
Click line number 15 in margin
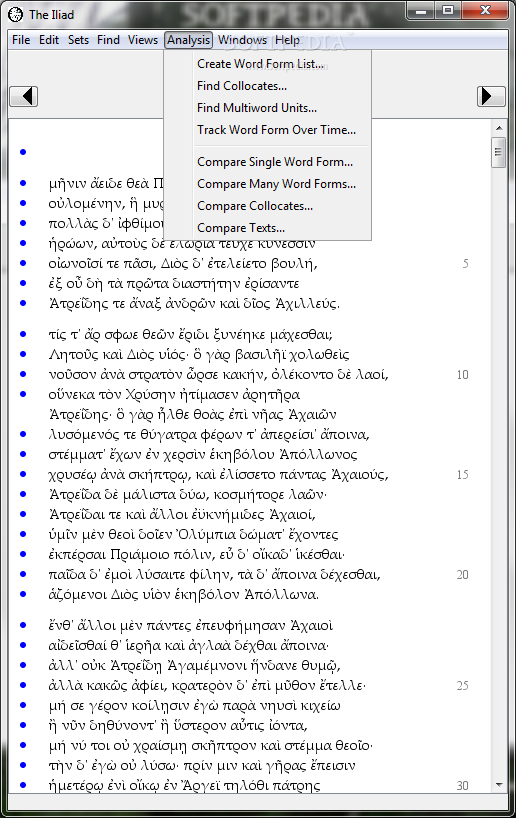point(462,475)
